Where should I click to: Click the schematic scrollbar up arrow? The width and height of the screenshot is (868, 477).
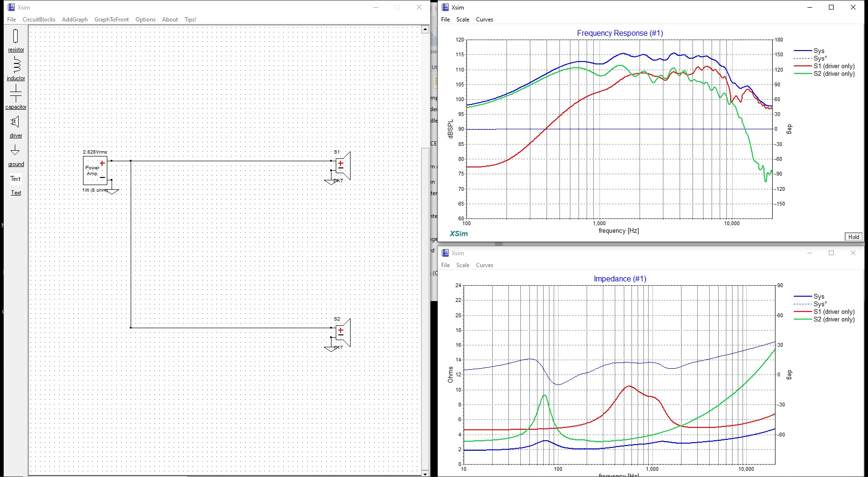pyautogui.click(x=425, y=30)
